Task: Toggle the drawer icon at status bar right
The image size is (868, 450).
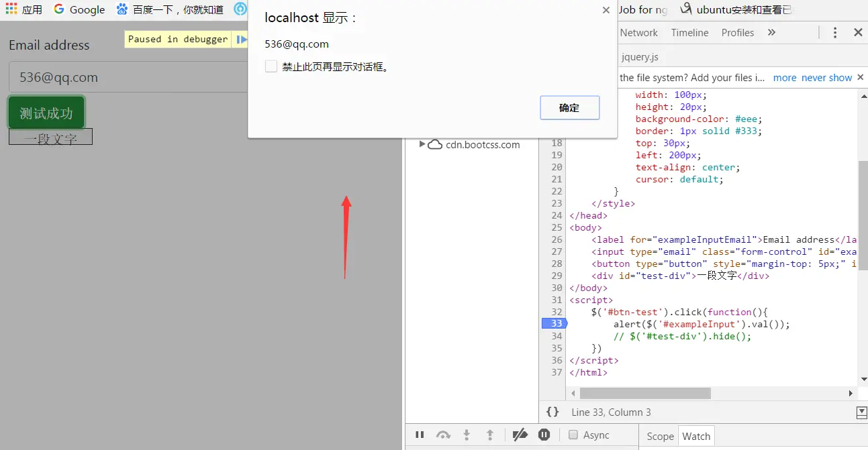Action: pyautogui.click(x=862, y=412)
